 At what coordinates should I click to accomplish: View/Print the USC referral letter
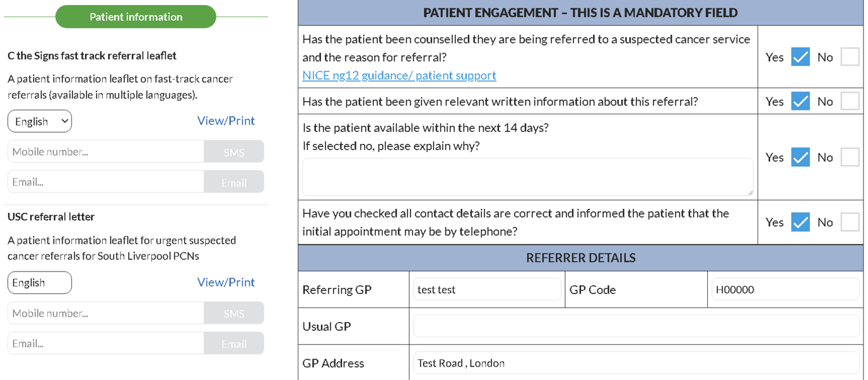point(226,282)
